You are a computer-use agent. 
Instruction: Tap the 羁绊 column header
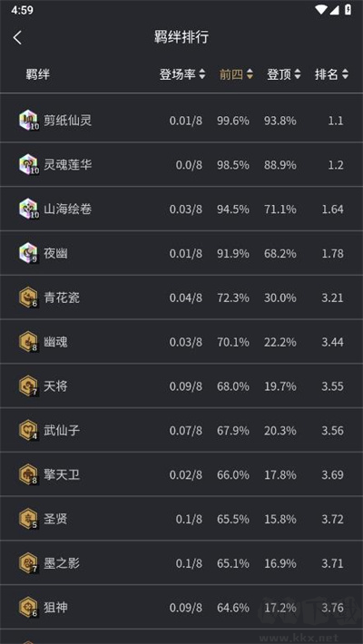pos(38,74)
